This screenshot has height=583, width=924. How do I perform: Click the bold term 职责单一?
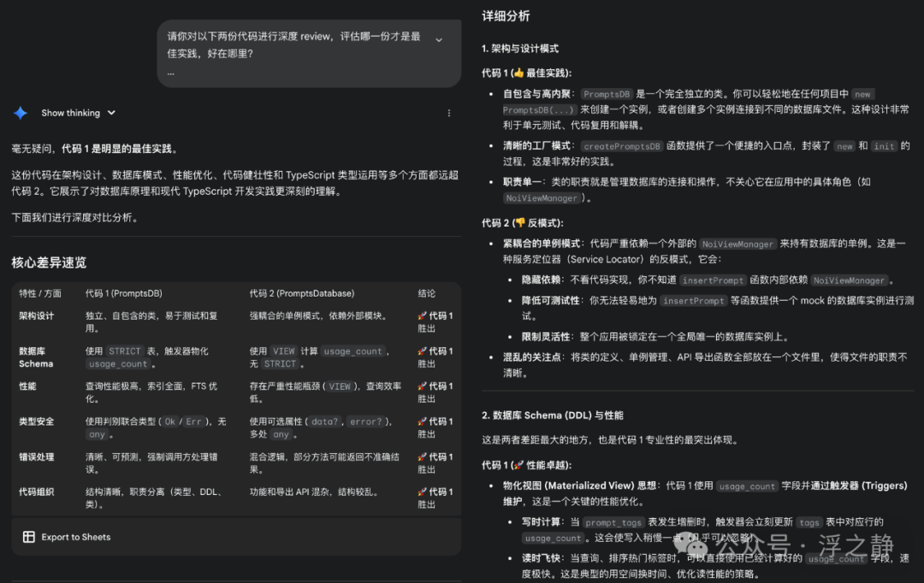pos(522,182)
